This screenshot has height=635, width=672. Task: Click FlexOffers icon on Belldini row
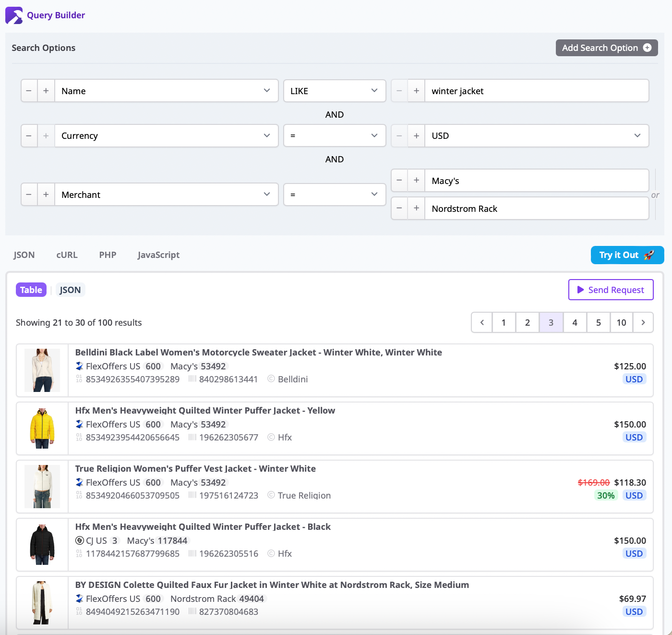[80, 366]
